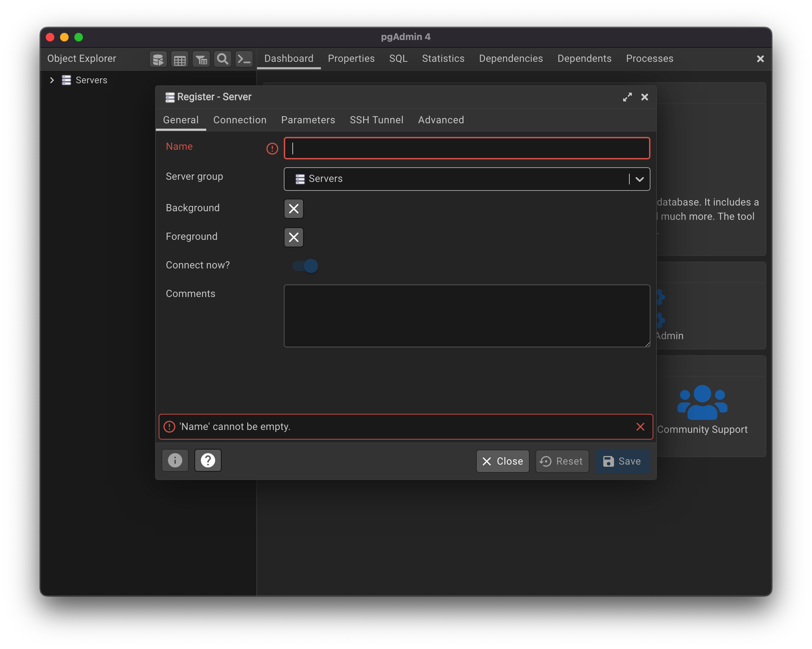Click the Save button
Viewport: 812px width, 649px height.
coord(622,461)
